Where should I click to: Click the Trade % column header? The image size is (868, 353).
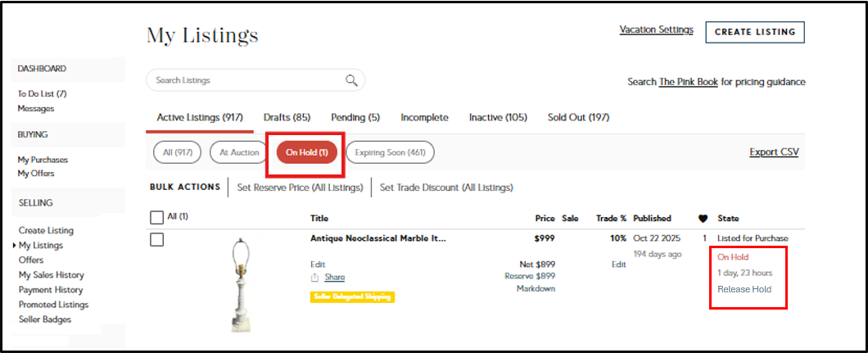[x=611, y=219]
